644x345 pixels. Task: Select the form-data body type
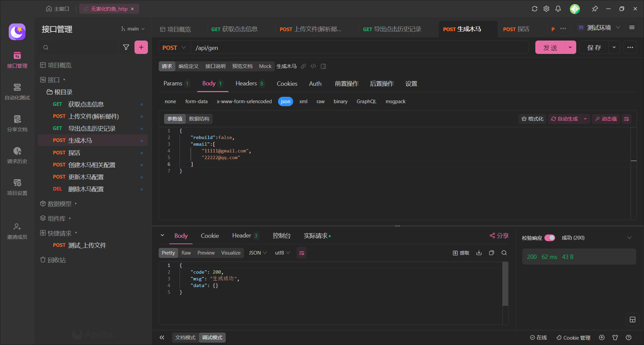197,101
